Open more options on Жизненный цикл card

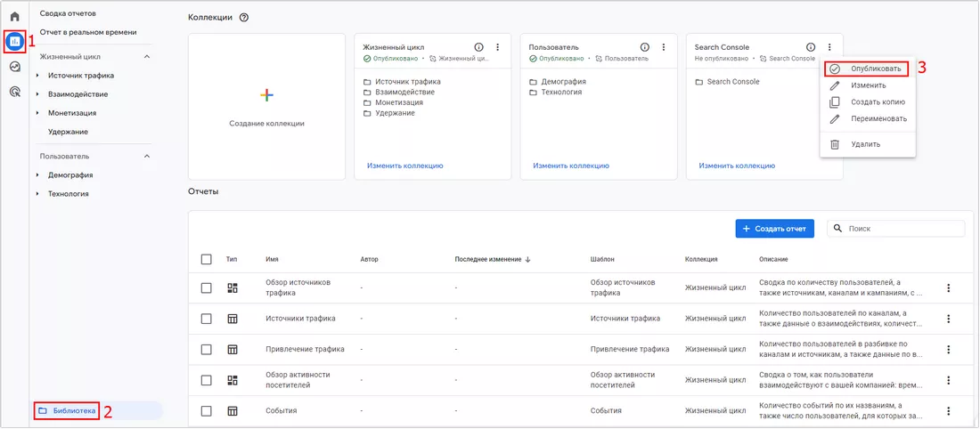[497, 47]
